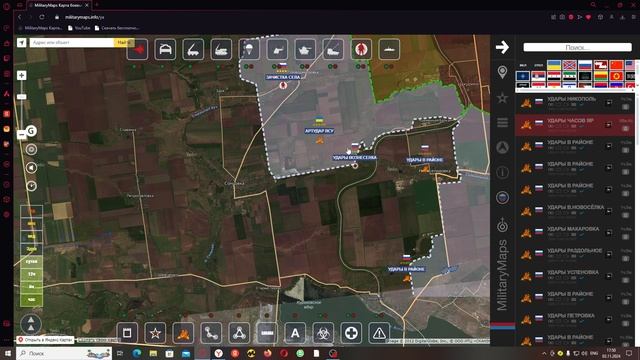Activate the triangle polygon nodes tool
The image size is (640, 360).
239,333
